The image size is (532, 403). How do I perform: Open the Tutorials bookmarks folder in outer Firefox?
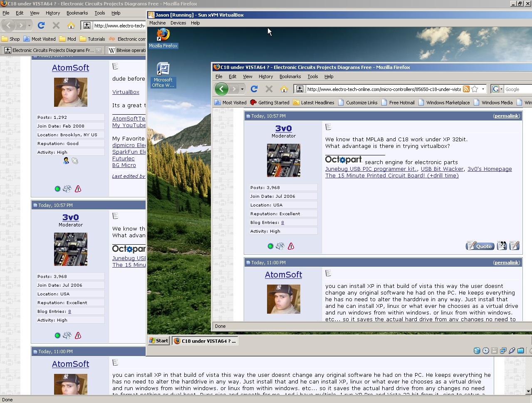coord(92,39)
